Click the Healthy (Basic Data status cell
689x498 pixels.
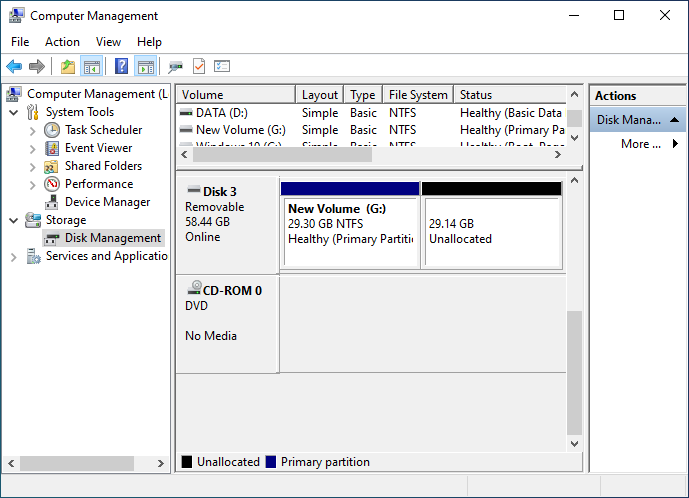(x=510, y=113)
